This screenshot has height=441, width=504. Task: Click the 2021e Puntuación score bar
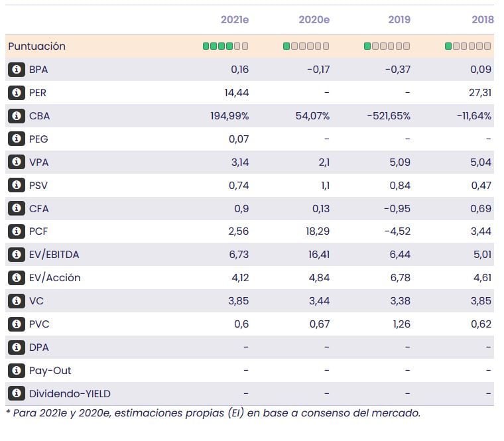tap(225, 46)
